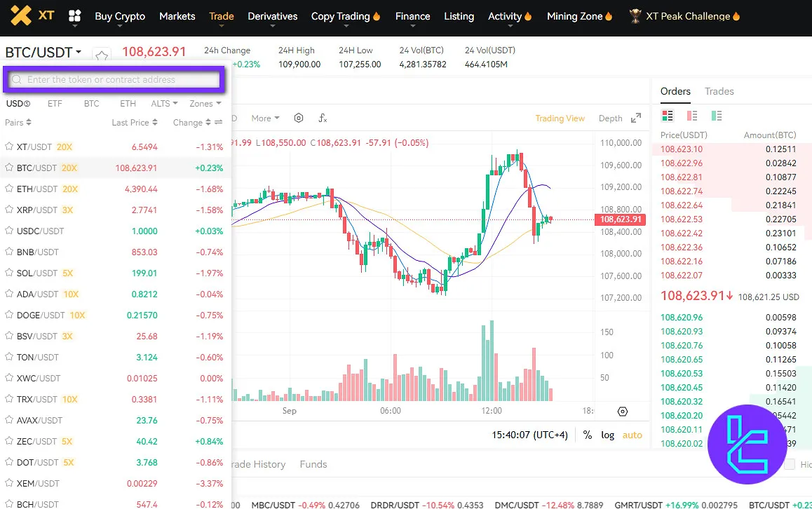The width and height of the screenshot is (812, 509).
Task: Open the Funds tab
Action: click(x=313, y=464)
